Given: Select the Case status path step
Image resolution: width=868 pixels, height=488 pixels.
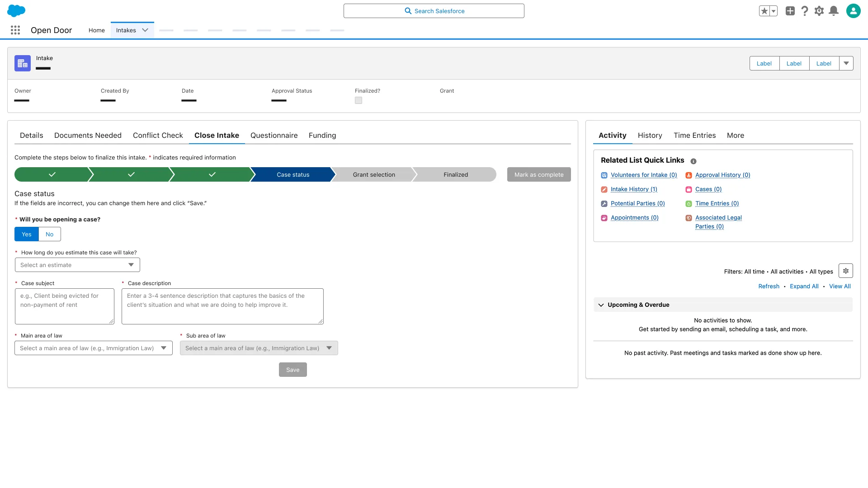Looking at the screenshot, I should (x=293, y=174).
